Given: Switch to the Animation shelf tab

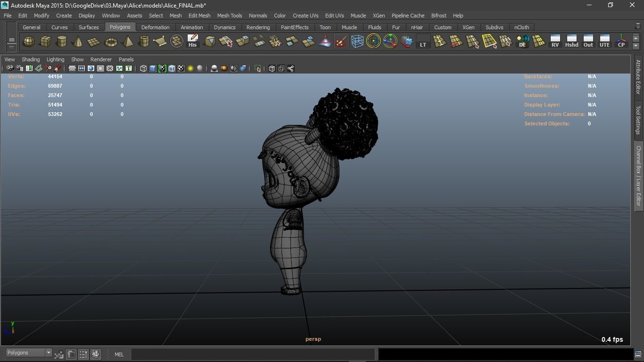Looking at the screenshot, I should coord(192,27).
